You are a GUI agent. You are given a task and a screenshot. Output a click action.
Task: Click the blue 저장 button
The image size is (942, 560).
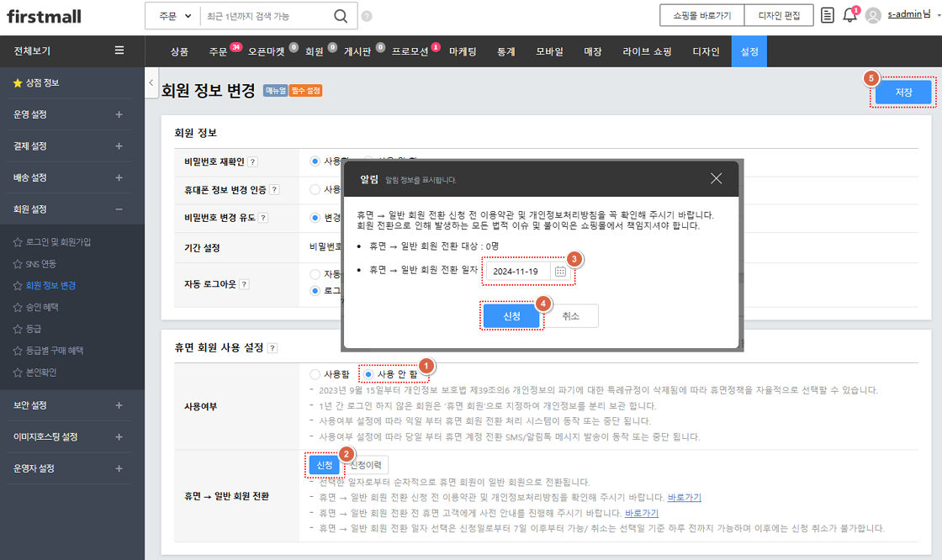pyautogui.click(x=903, y=92)
